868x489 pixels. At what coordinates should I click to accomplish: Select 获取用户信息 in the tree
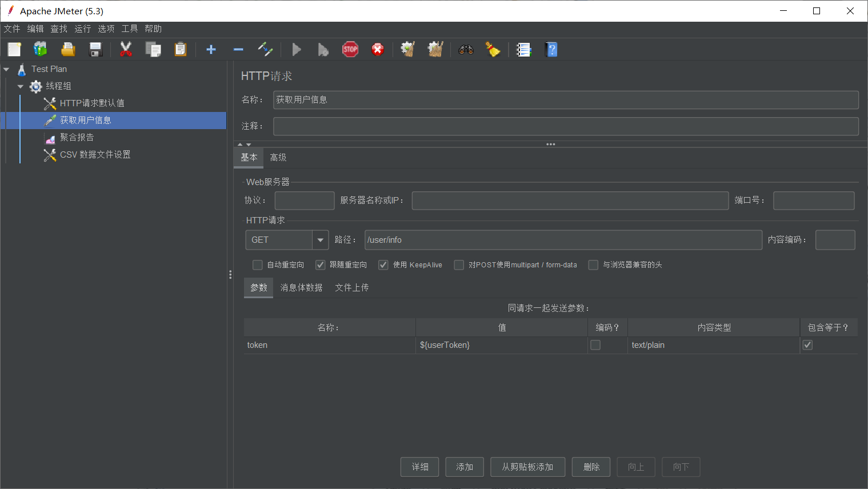coord(86,121)
